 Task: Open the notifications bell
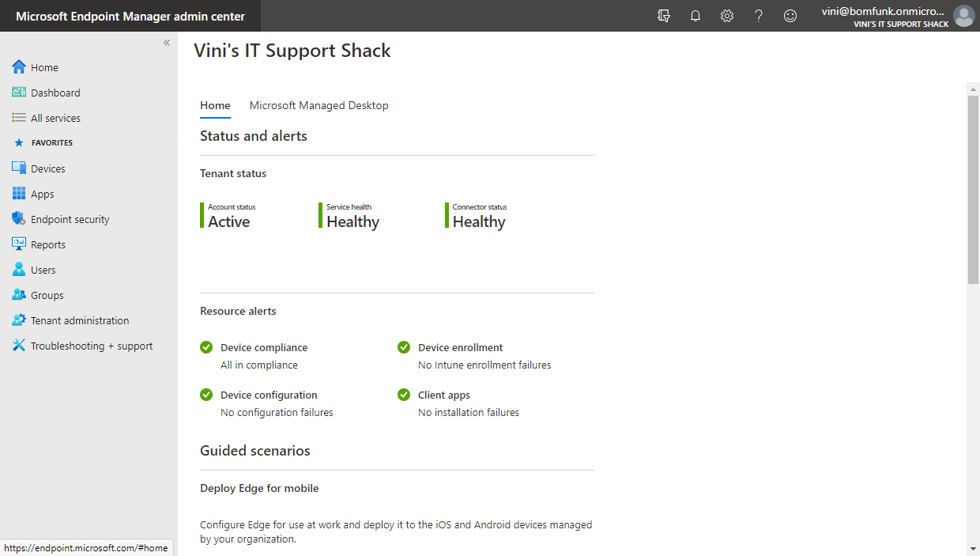[x=695, y=16]
